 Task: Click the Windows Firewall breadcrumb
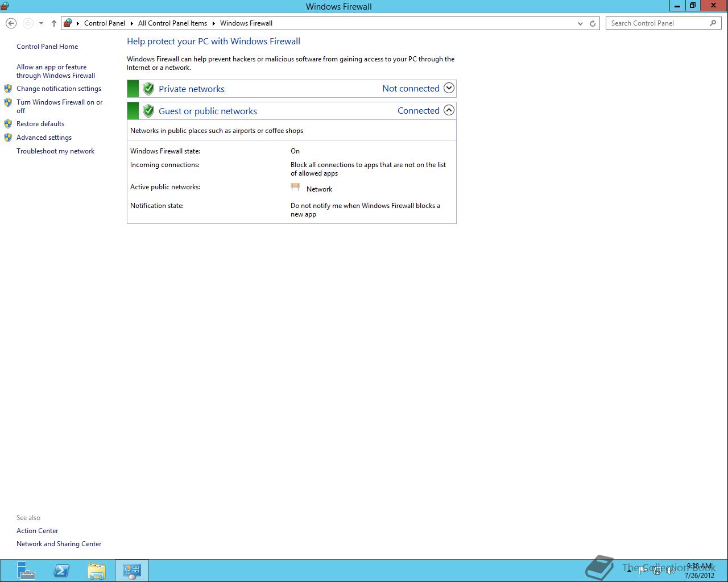coord(246,23)
